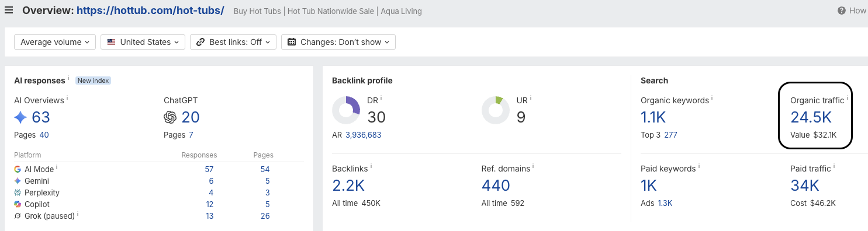Open Copilot responses value 12
This screenshot has width=868, height=231.
209,204
